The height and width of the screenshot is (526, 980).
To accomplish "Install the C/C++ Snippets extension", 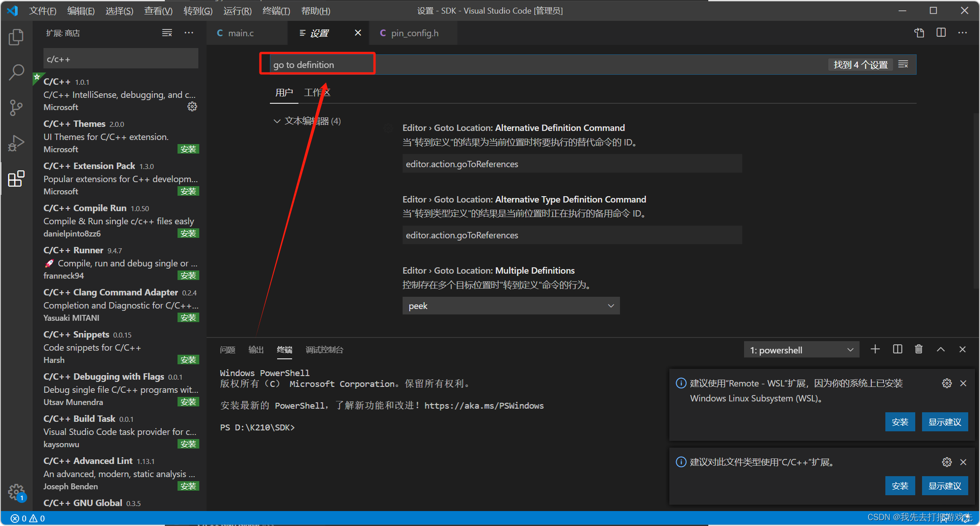I will coord(188,360).
